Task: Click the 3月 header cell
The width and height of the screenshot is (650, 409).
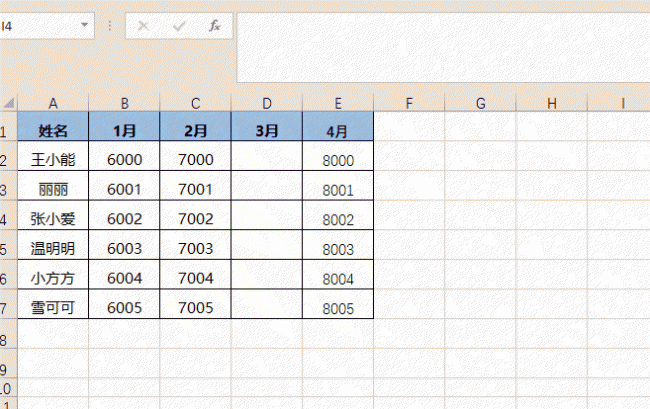Action: pos(267,126)
